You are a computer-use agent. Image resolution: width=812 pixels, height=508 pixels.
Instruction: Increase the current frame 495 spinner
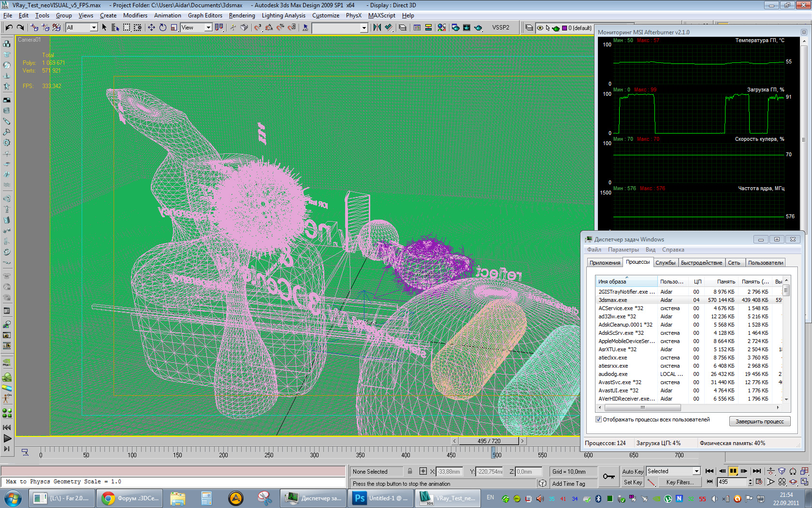[750, 480]
